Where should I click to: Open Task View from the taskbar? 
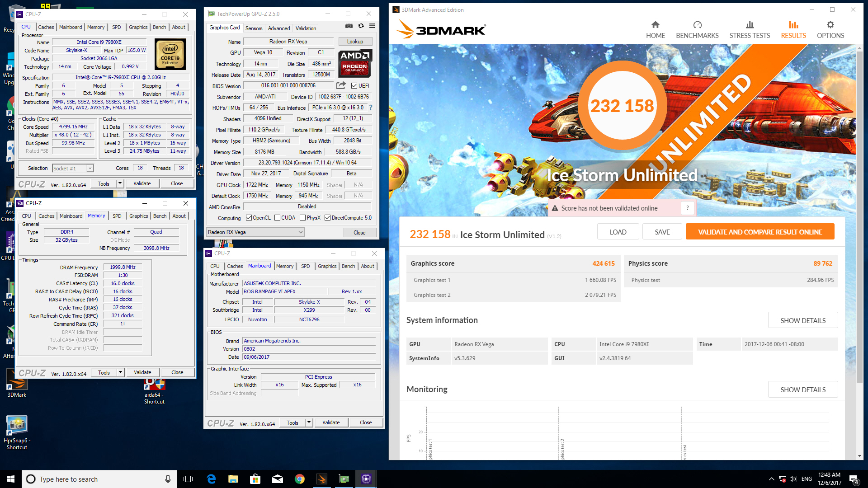(188, 479)
